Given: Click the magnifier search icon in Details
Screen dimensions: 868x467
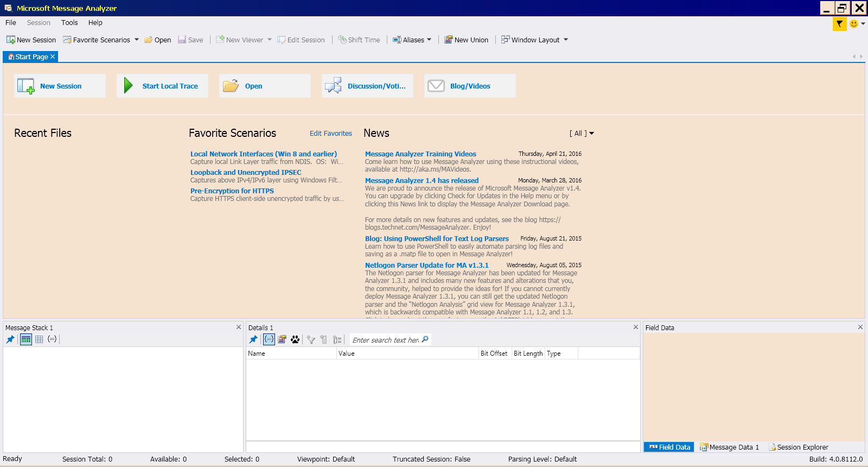Looking at the screenshot, I should coord(425,339).
